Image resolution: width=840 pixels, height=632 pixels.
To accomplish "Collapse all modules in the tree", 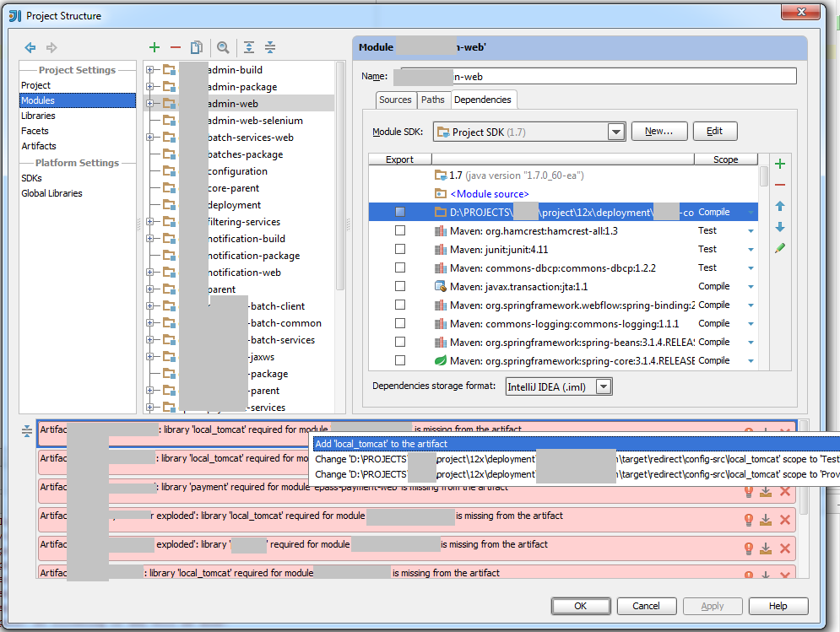I will [270, 47].
